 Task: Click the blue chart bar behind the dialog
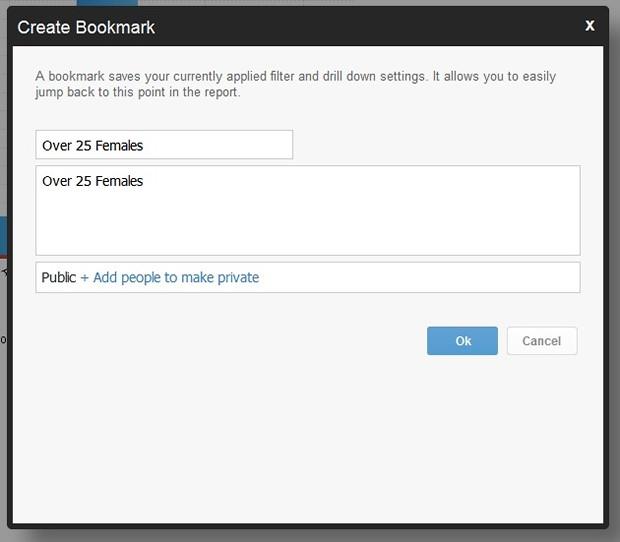pyautogui.click(x=3, y=236)
